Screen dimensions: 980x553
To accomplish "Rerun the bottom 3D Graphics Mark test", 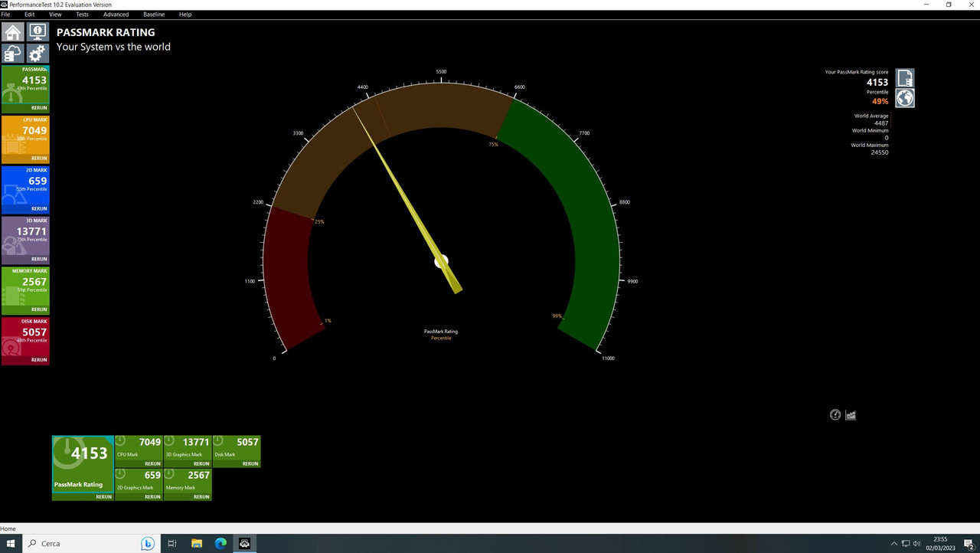I will click(x=201, y=464).
